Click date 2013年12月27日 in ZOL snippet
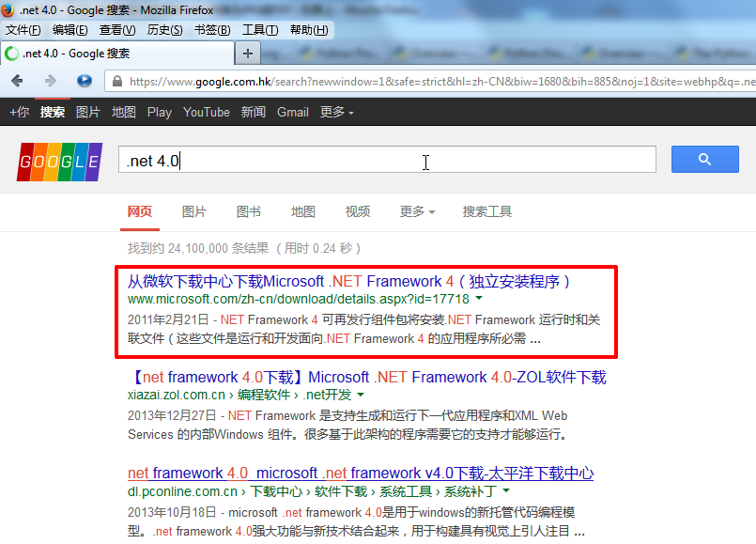The image size is (756, 544). pyautogui.click(x=172, y=415)
